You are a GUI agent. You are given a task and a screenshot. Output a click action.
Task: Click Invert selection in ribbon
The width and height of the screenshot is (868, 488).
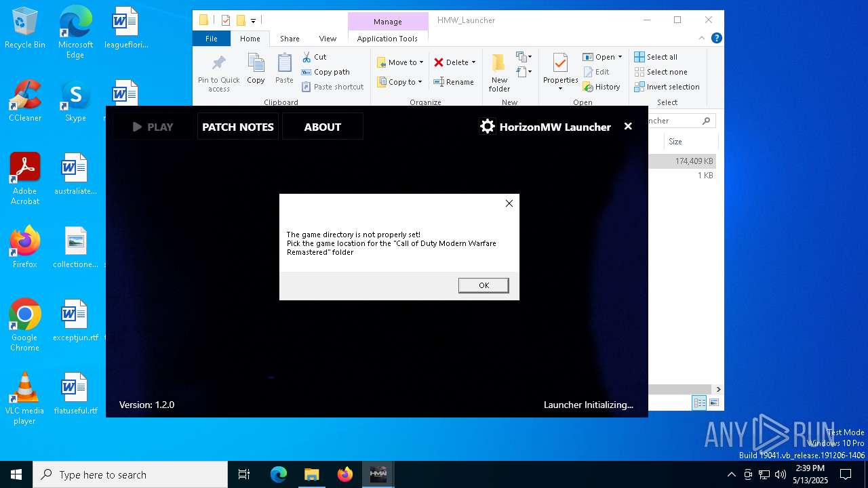point(667,87)
